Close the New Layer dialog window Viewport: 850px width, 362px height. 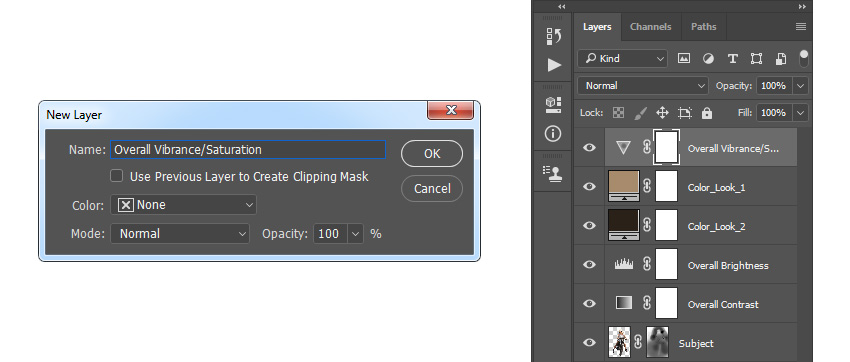click(450, 110)
